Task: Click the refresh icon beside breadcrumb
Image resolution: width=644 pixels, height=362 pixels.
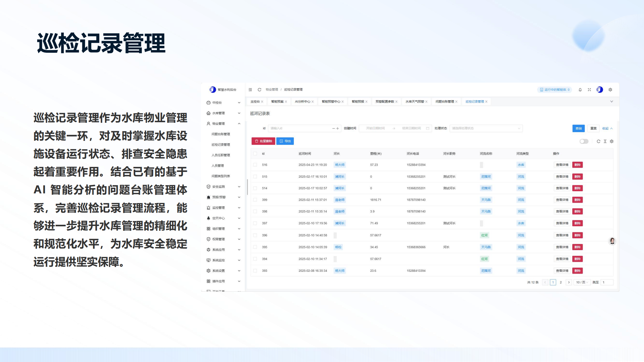Action: click(259, 90)
